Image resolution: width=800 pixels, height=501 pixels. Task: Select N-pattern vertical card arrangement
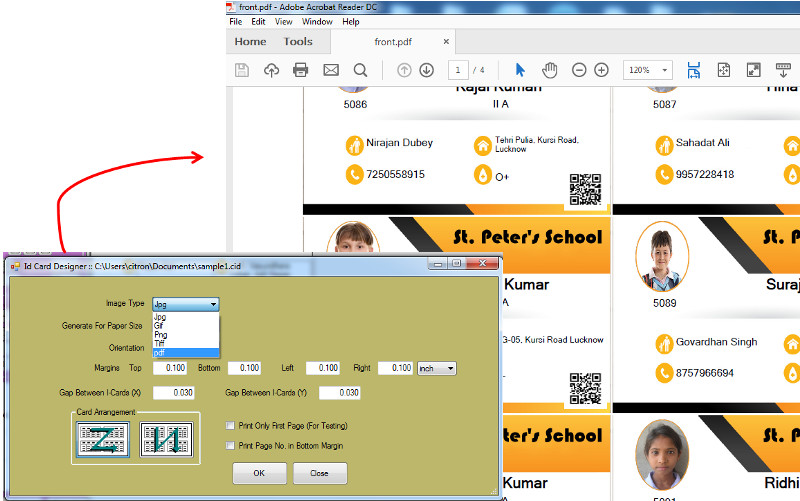[165, 440]
